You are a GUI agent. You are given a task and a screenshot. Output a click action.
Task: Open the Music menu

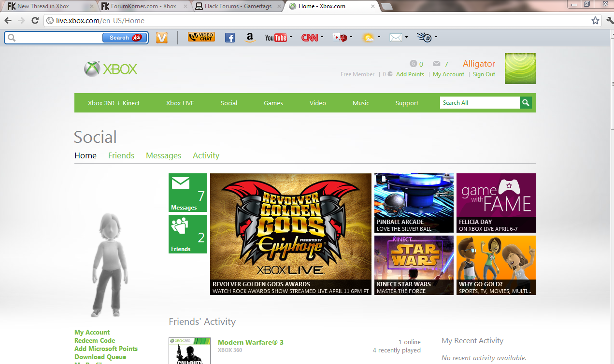[x=361, y=103]
